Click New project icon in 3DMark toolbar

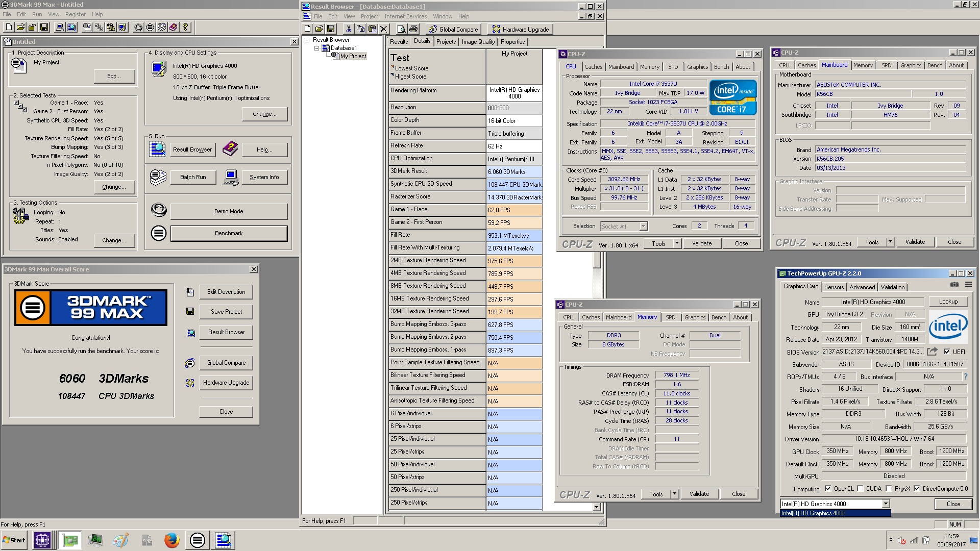[8, 27]
